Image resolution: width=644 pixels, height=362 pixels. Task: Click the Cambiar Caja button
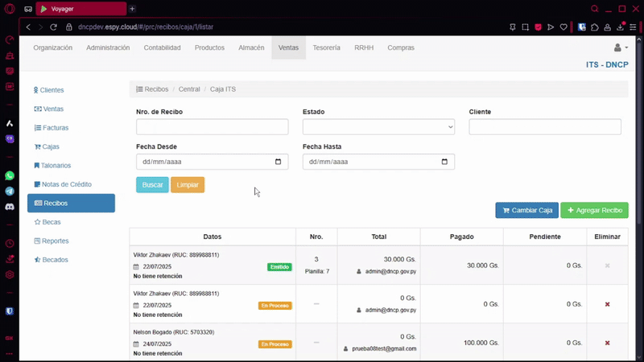526,210
